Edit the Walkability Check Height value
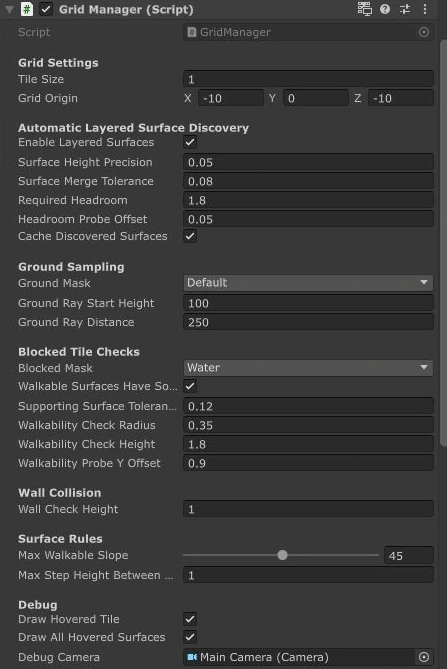This screenshot has height=669, width=447. pos(308,444)
